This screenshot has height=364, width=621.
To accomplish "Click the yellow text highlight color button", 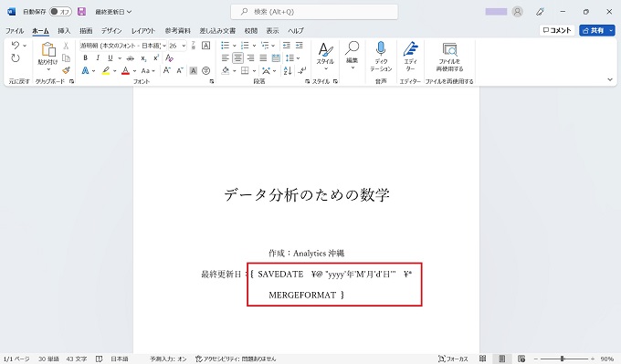I will [x=106, y=71].
